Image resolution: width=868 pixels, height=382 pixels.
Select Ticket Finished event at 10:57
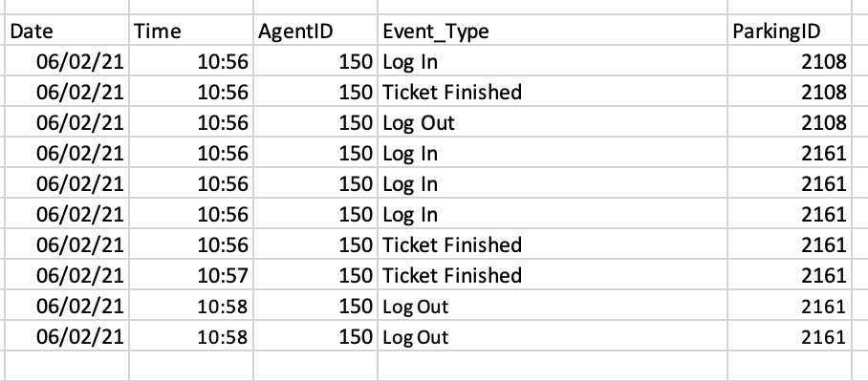[x=552, y=275]
